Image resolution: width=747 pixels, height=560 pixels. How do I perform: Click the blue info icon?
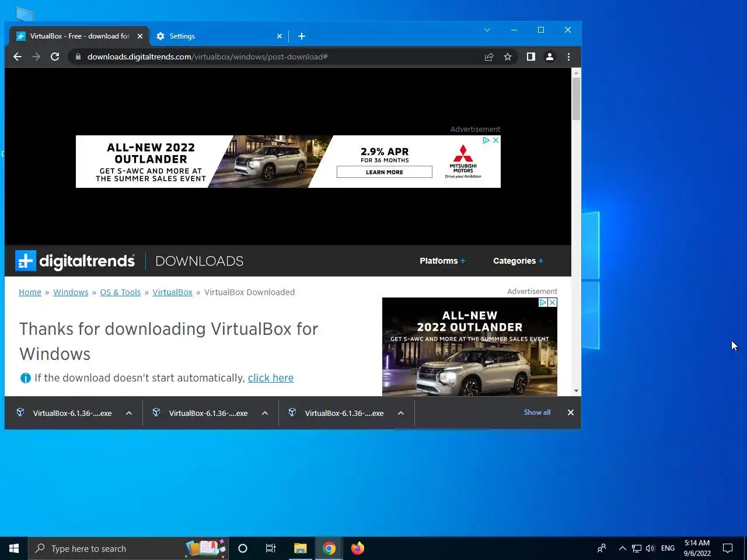pos(26,378)
